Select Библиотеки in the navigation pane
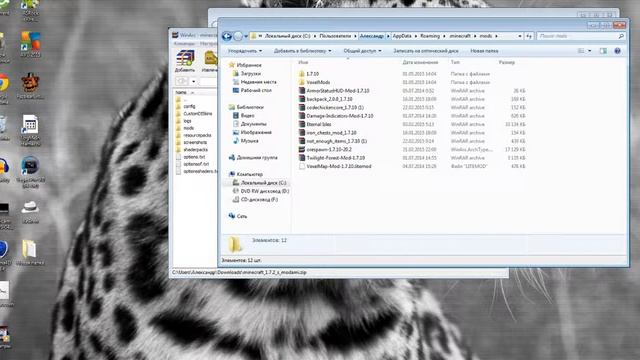Viewport: 640px width, 360px height. 250,107
